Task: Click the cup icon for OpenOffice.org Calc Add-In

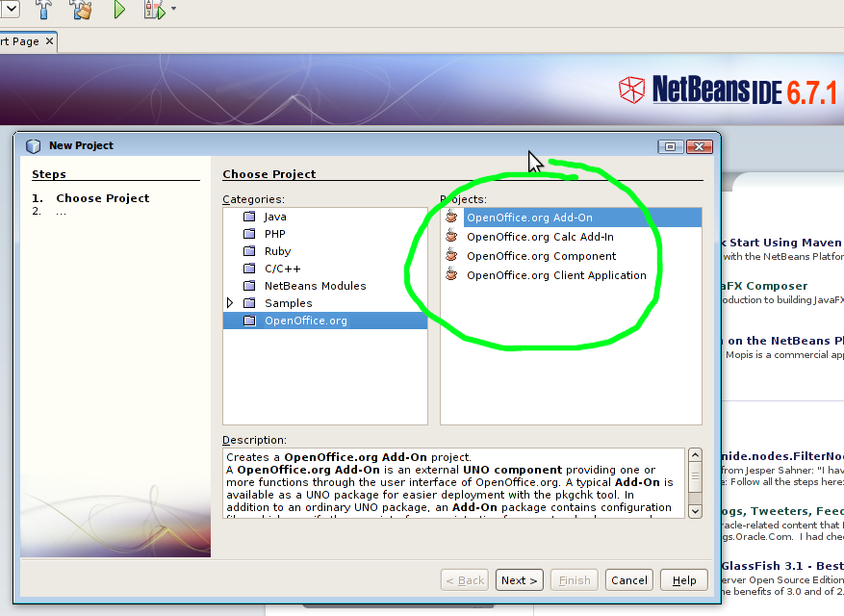Action: pyautogui.click(x=451, y=236)
